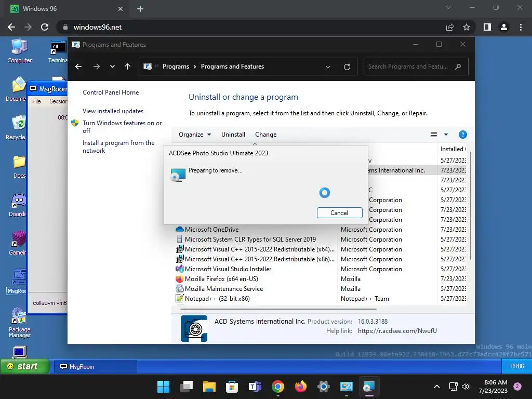532x399 pixels.
Task: Open the Documents folder icon on desktop
Action: (x=17, y=89)
